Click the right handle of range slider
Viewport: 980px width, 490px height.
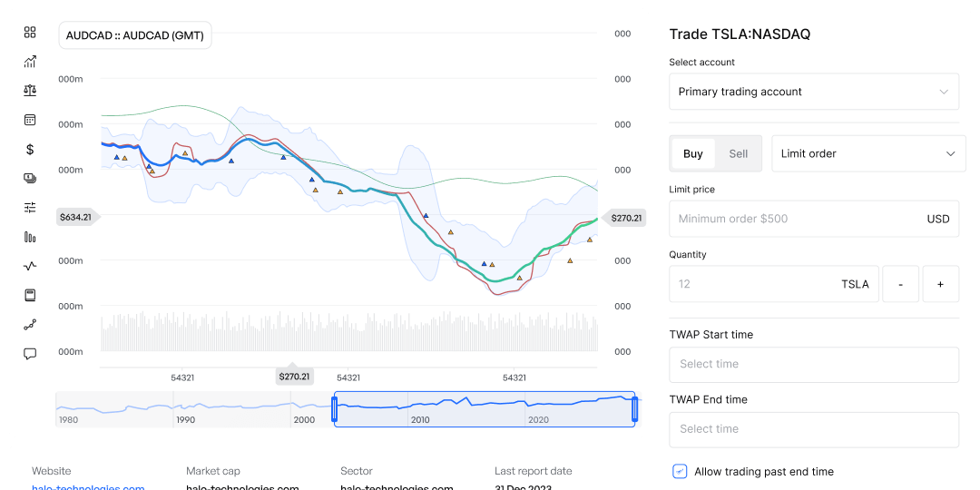coord(634,409)
